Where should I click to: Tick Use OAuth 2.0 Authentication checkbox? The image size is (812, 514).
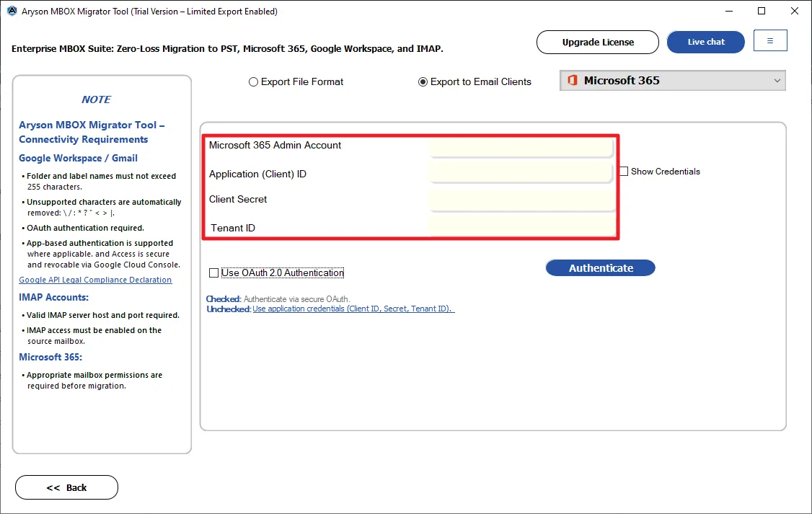click(213, 272)
